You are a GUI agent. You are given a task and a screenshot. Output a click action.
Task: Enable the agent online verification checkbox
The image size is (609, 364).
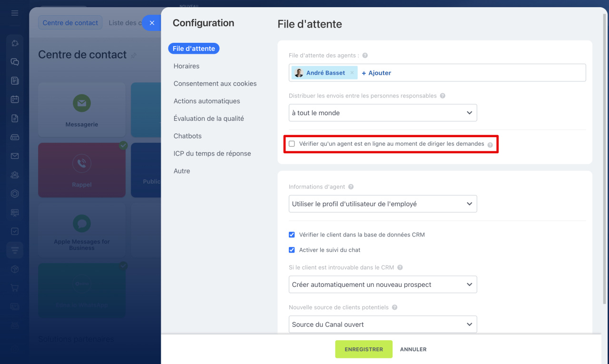click(292, 144)
